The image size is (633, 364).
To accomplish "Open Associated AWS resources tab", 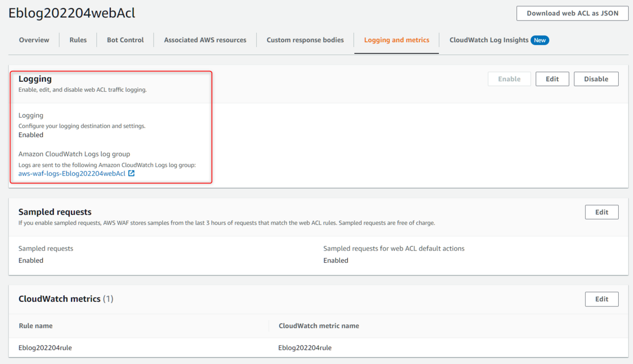I will click(x=205, y=40).
